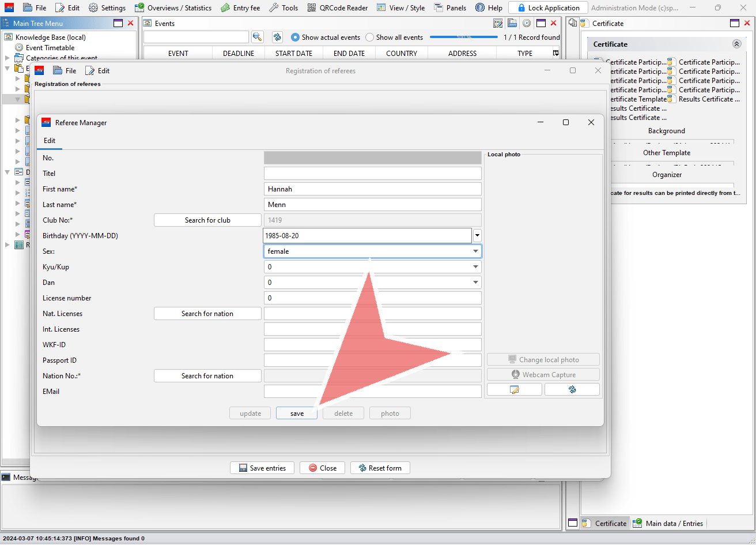756x545 pixels.
Task: Open the Sex dropdown showing female
Action: pyautogui.click(x=475, y=251)
